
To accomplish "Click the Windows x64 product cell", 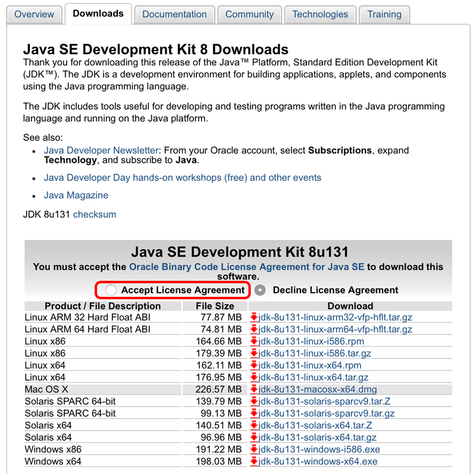I will [103, 462].
